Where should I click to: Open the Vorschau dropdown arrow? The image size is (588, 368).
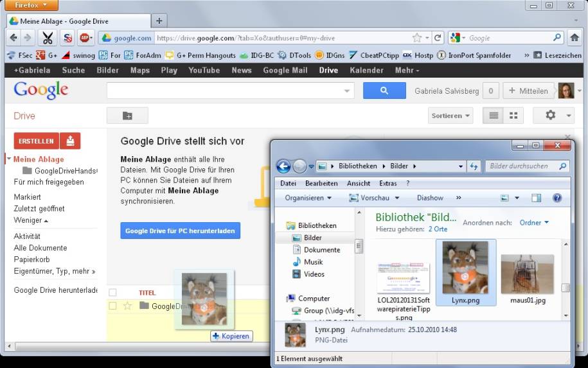coord(397,198)
